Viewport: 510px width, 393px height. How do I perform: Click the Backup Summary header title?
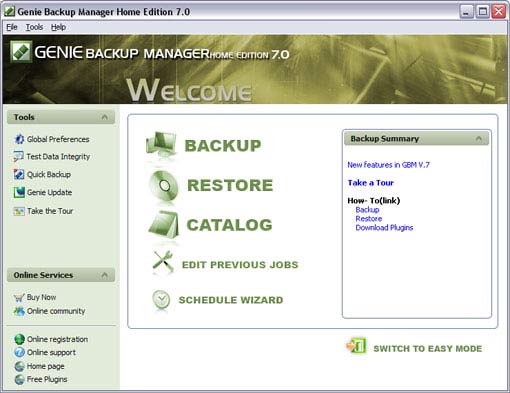385,139
